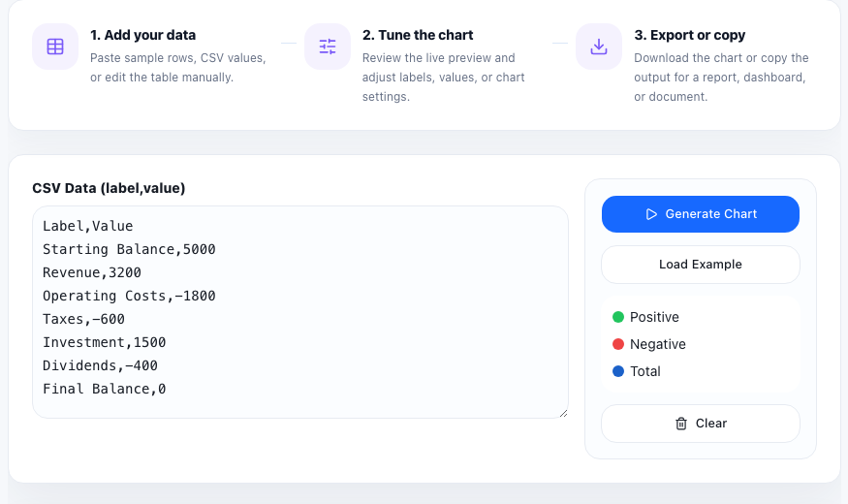The height and width of the screenshot is (504, 848).
Task: Click the Starting Balance,5000 line
Action: click(x=129, y=249)
